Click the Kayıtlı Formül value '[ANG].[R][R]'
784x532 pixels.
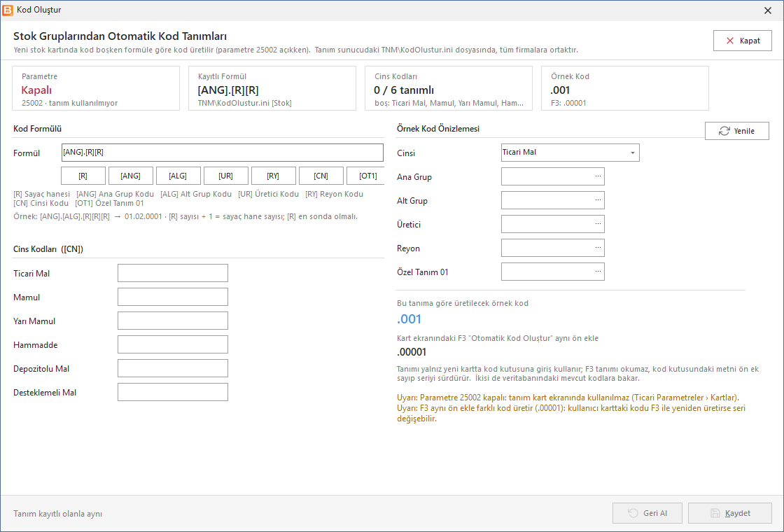[x=228, y=90]
